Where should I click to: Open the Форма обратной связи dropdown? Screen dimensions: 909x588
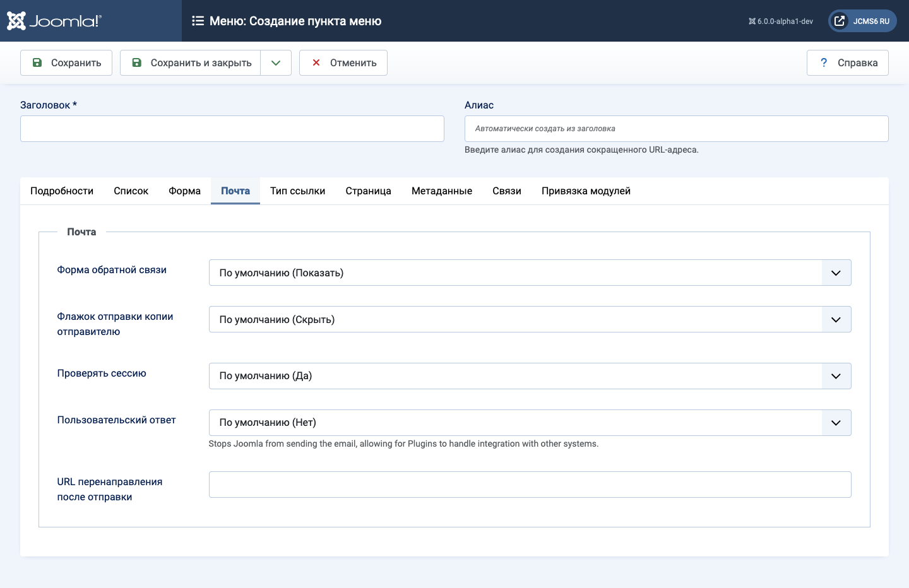(530, 273)
